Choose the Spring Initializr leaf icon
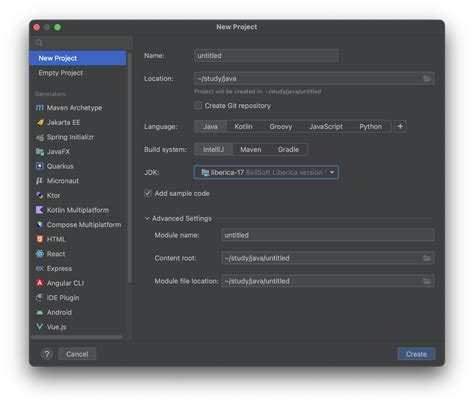Image resolution: width=474 pixels, height=405 pixels. pos(40,137)
